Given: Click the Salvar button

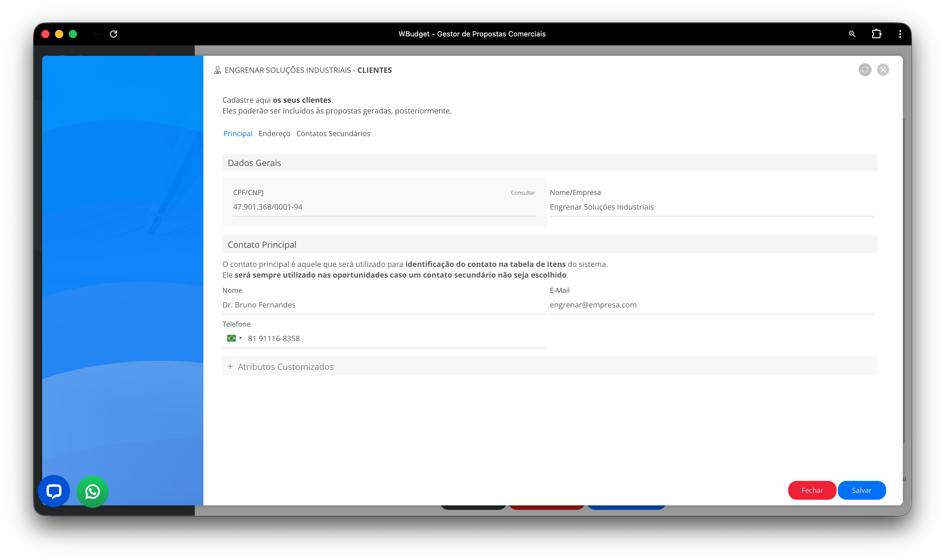Looking at the screenshot, I should coord(862,490).
